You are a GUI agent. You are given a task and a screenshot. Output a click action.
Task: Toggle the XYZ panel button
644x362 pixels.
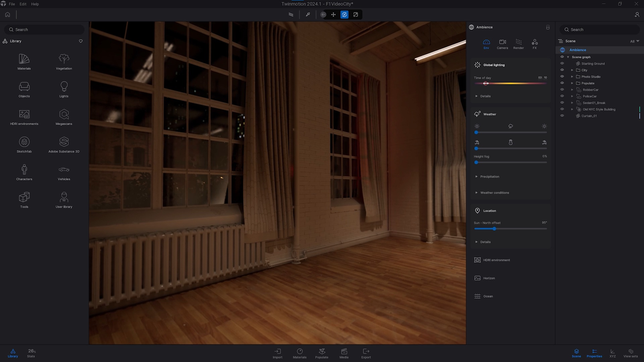(612, 353)
